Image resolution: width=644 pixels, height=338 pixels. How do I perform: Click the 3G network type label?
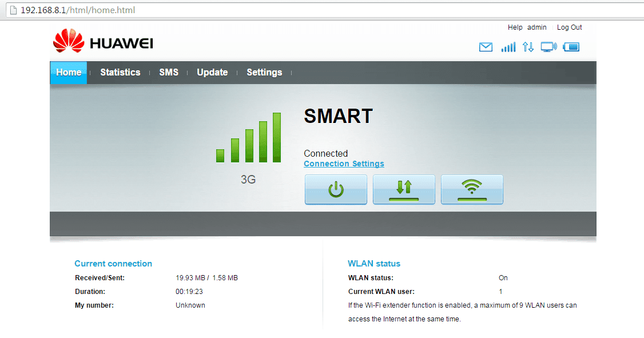click(248, 180)
